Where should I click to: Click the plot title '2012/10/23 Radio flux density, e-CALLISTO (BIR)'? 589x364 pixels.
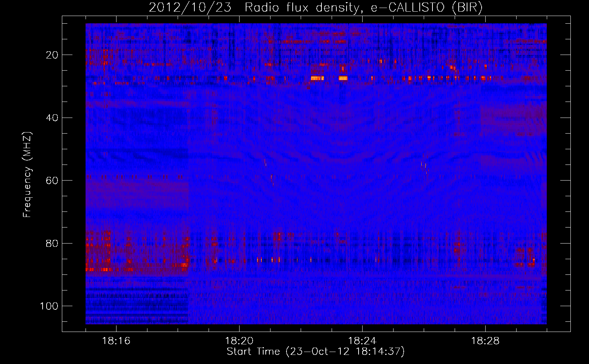(x=316, y=8)
